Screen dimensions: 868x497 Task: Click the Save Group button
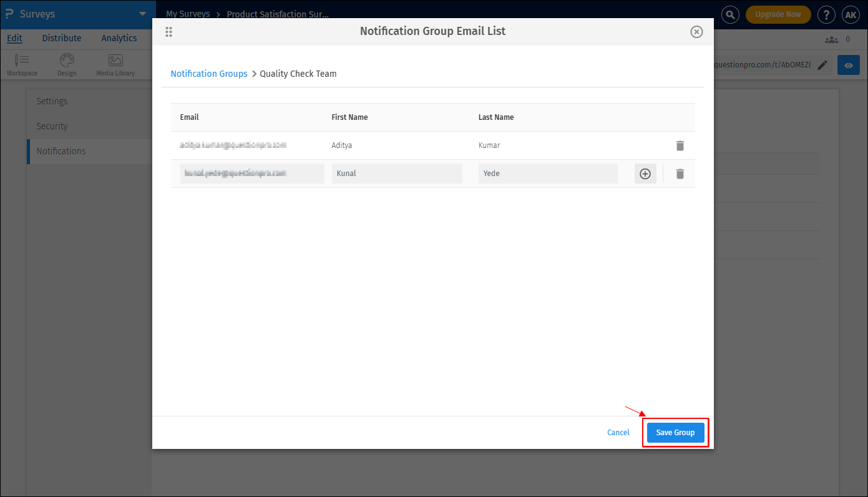pyautogui.click(x=675, y=433)
